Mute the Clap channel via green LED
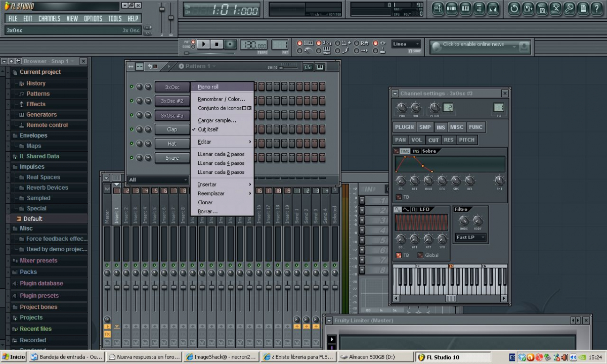607x364 pixels. (x=132, y=129)
